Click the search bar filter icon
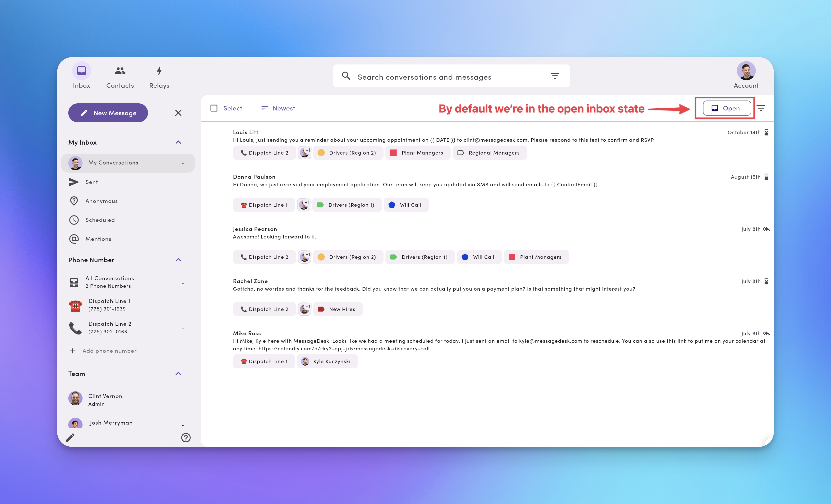The width and height of the screenshot is (831, 504). (555, 76)
